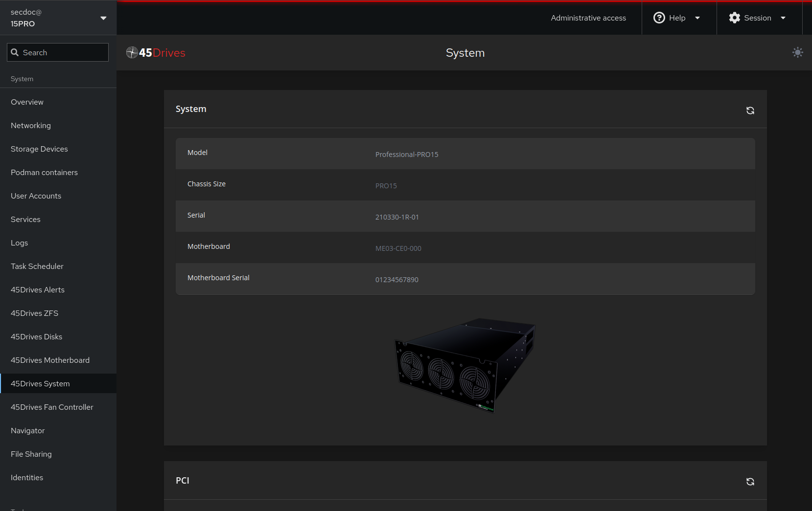This screenshot has height=511, width=812.
Task: Go to Networking page
Action: [x=58, y=125]
